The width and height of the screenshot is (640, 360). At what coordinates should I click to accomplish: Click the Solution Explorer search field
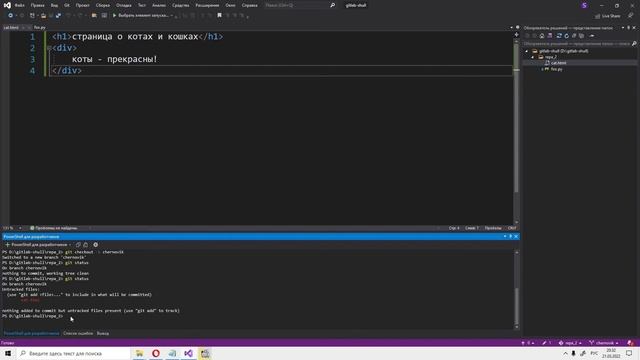[577, 44]
